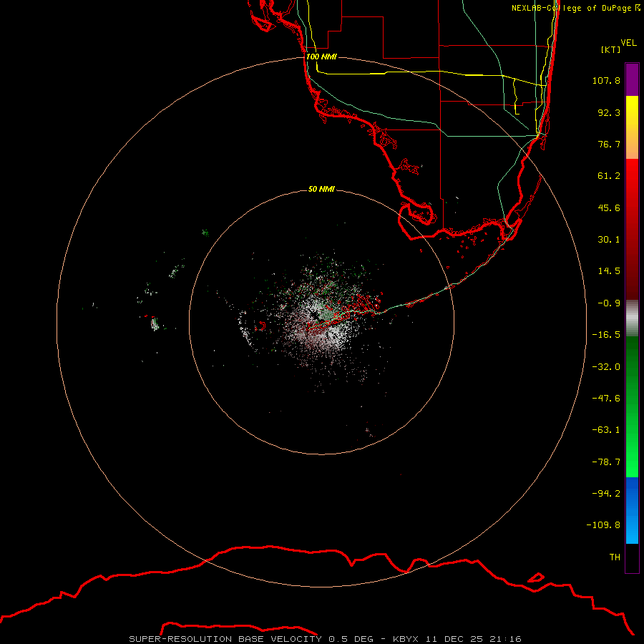Click the -32.0 velocity scale value
Screen dimensions: 644x644
click(606, 367)
